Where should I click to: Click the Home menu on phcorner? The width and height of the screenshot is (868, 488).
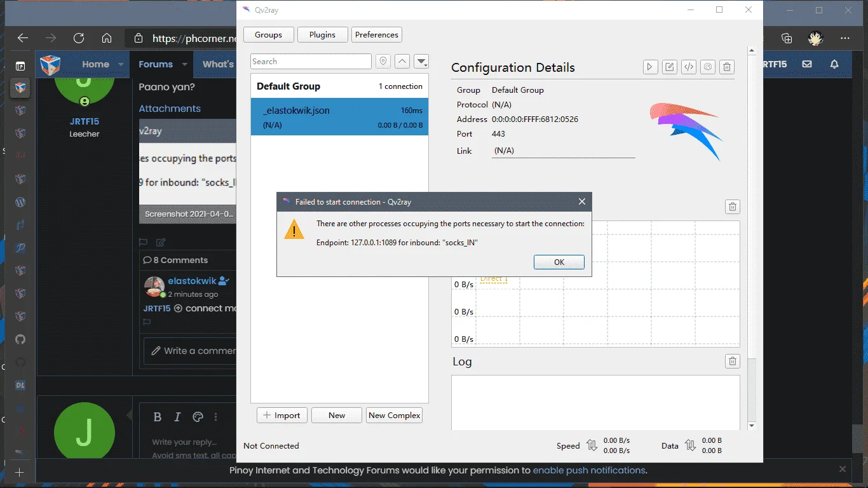95,64
